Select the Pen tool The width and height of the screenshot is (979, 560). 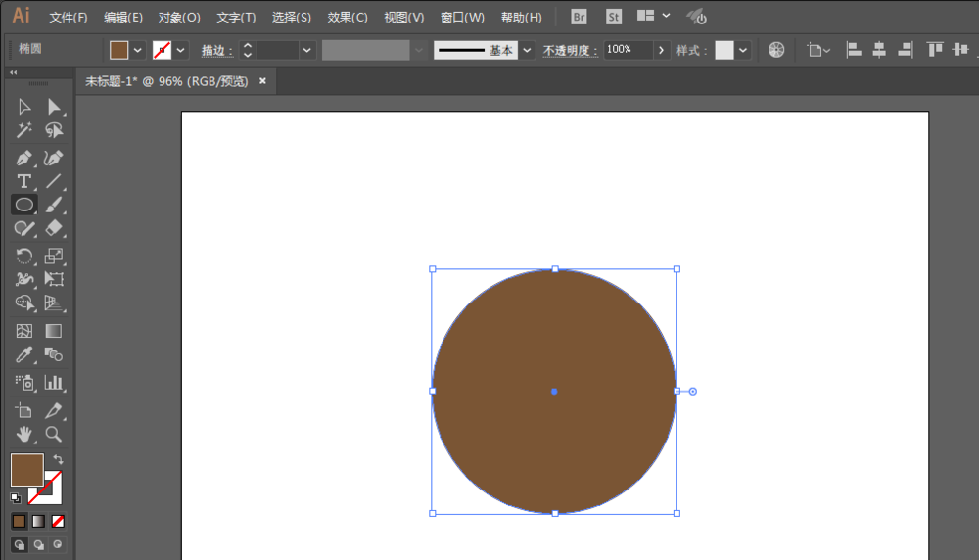pyautogui.click(x=23, y=158)
